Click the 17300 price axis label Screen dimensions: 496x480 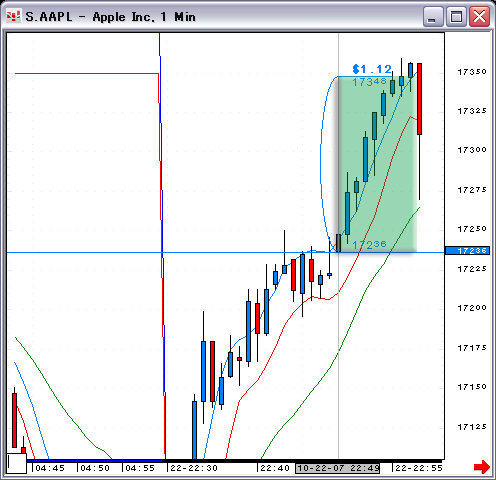tap(472, 150)
